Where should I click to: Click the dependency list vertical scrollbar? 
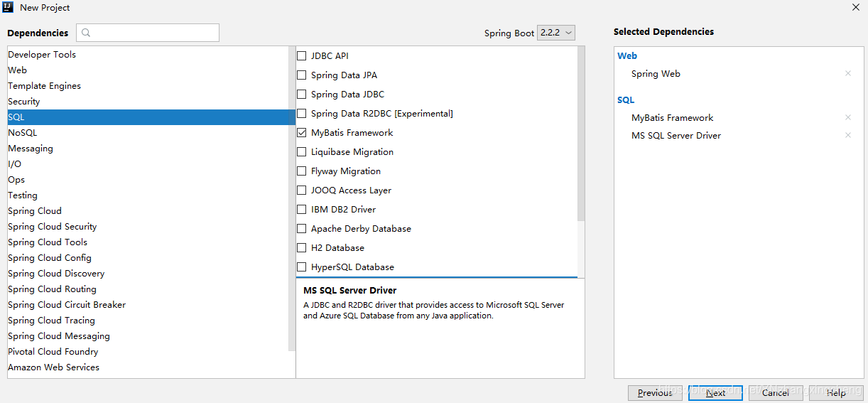[581, 135]
